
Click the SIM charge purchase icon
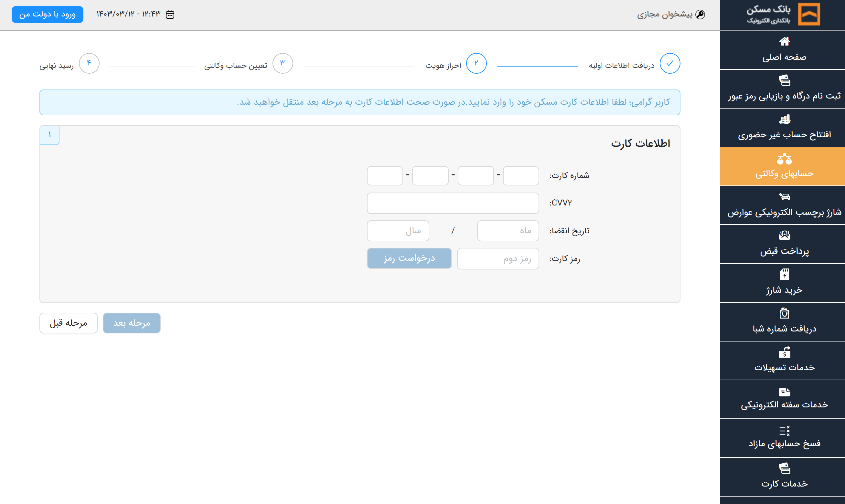tap(784, 274)
